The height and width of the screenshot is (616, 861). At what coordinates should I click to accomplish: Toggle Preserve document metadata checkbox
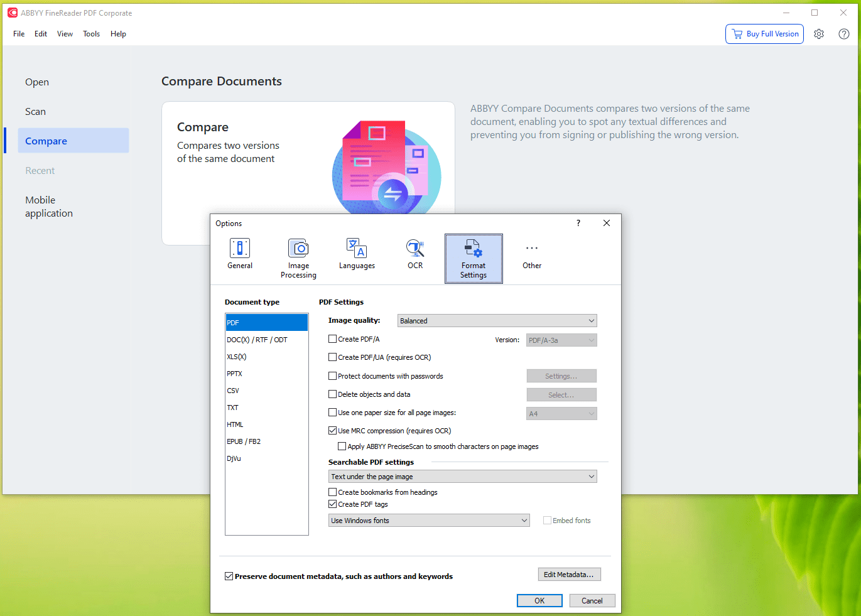click(229, 576)
